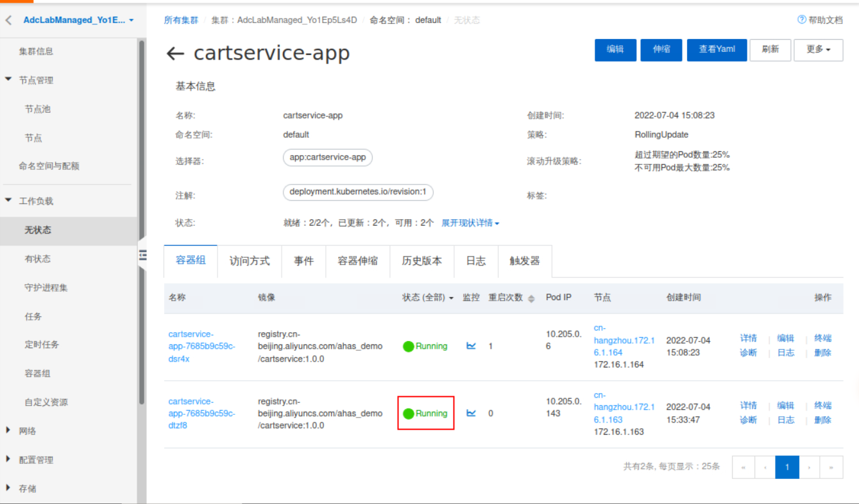The width and height of the screenshot is (859, 504).
Task: Click 删除 for pod dsr4x
Action: (x=823, y=353)
